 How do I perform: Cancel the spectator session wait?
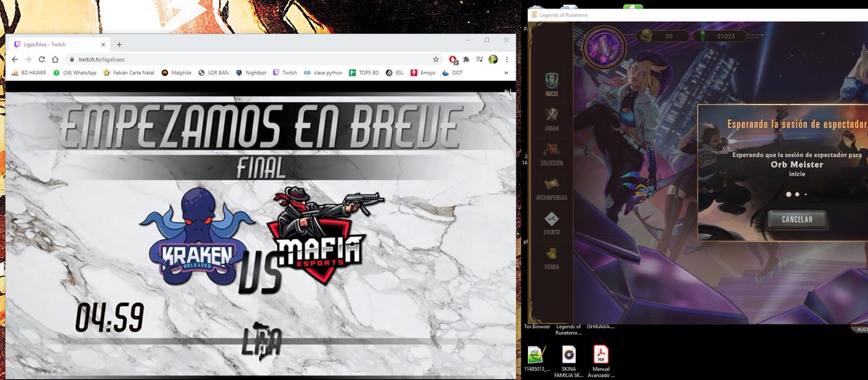click(796, 219)
